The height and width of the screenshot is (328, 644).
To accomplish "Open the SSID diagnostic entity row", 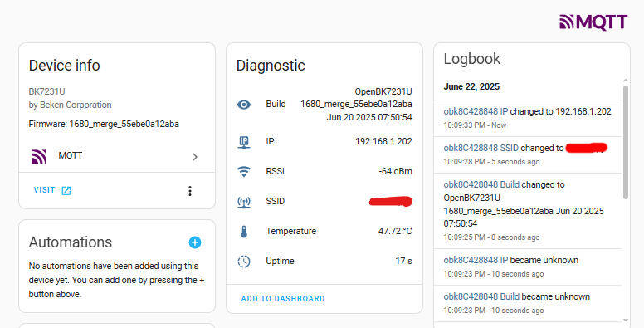I will (324, 202).
